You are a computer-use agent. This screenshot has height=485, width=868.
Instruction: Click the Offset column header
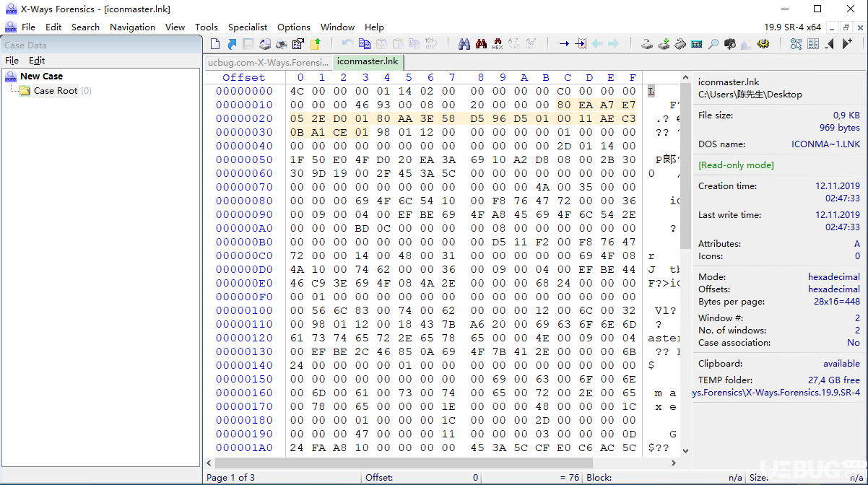243,77
